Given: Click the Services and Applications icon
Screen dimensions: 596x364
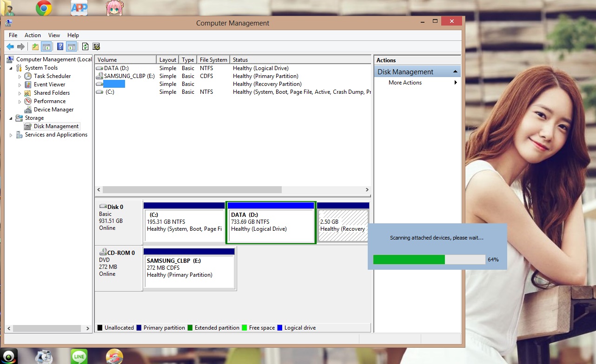Looking at the screenshot, I should (x=20, y=135).
